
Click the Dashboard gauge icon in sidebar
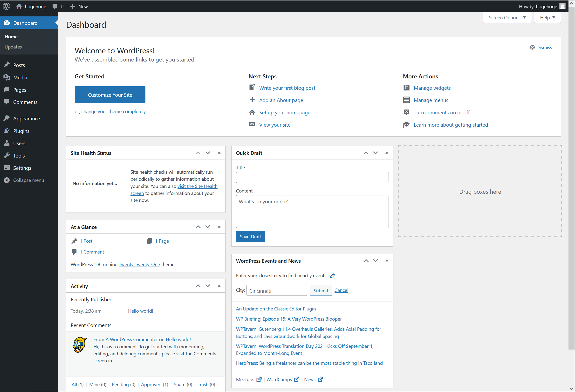pyautogui.click(x=7, y=22)
